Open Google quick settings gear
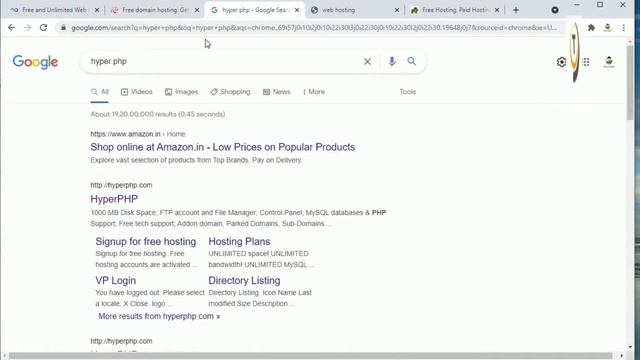The width and height of the screenshot is (640, 360). pos(561,62)
